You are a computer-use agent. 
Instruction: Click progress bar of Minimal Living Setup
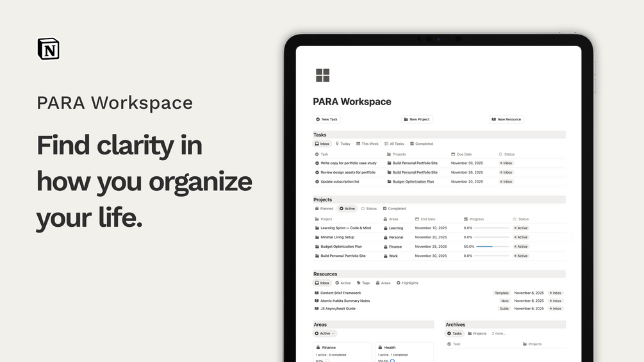(x=492, y=237)
